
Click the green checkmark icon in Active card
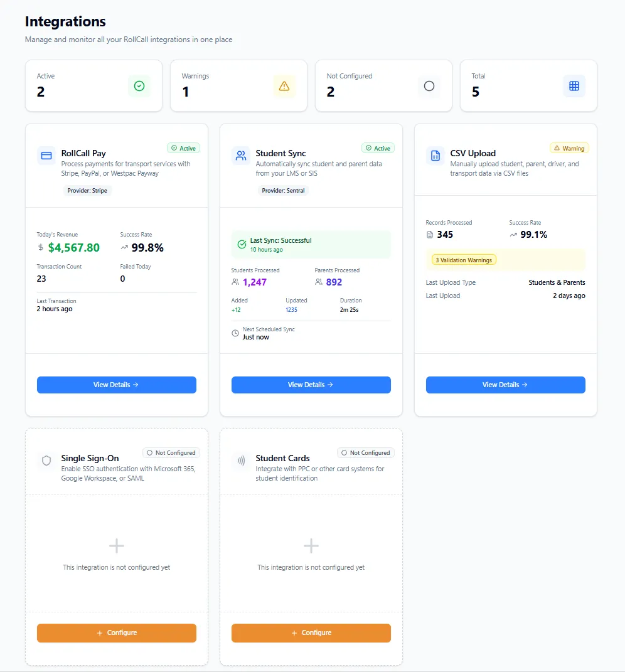click(139, 86)
